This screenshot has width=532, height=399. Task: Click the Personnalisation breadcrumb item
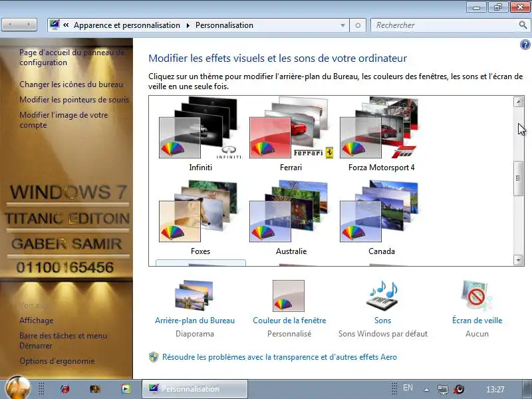click(224, 25)
